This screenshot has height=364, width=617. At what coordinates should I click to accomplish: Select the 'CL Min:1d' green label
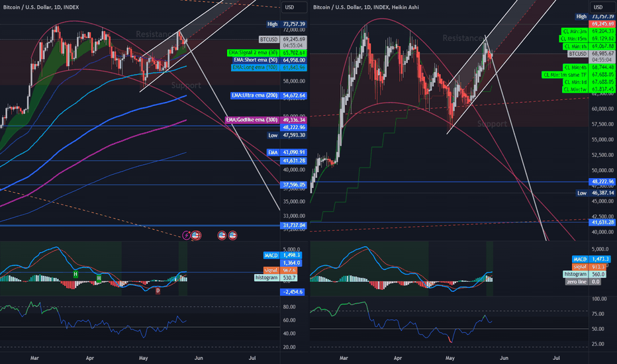(589, 82)
